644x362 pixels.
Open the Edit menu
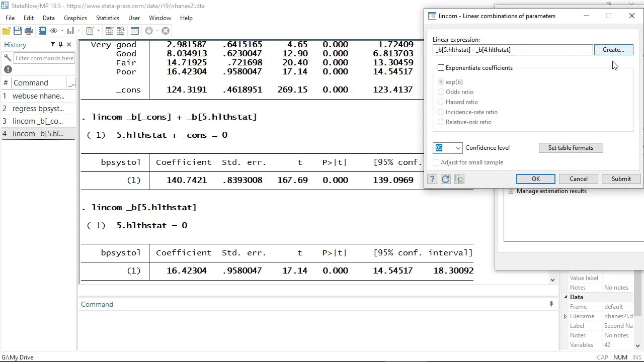[29, 18]
